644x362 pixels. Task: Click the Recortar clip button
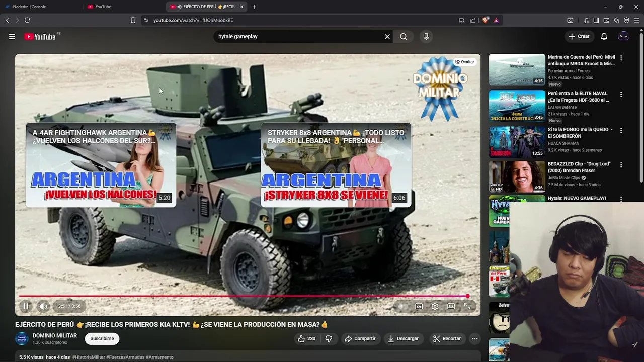447,339
